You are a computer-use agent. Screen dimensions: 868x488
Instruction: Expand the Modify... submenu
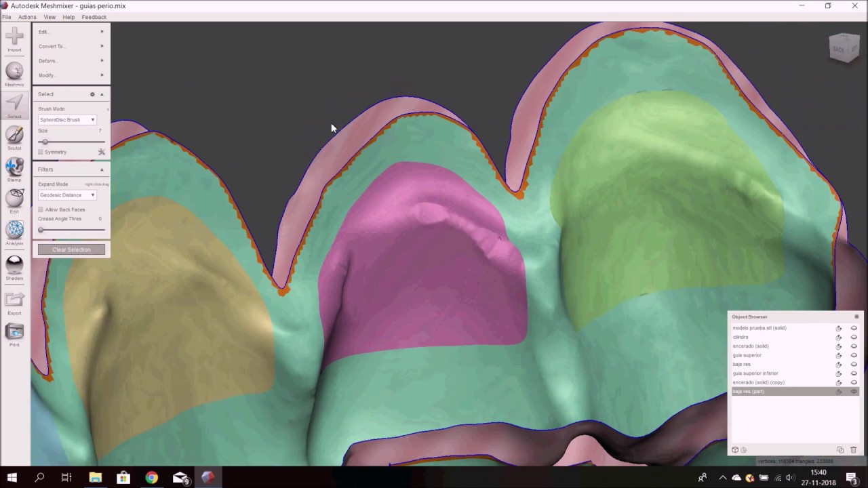[71, 75]
